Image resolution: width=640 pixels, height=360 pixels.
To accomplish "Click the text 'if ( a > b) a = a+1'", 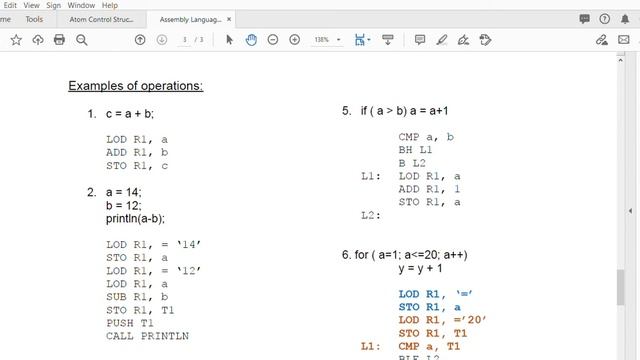I will [x=404, y=111].
